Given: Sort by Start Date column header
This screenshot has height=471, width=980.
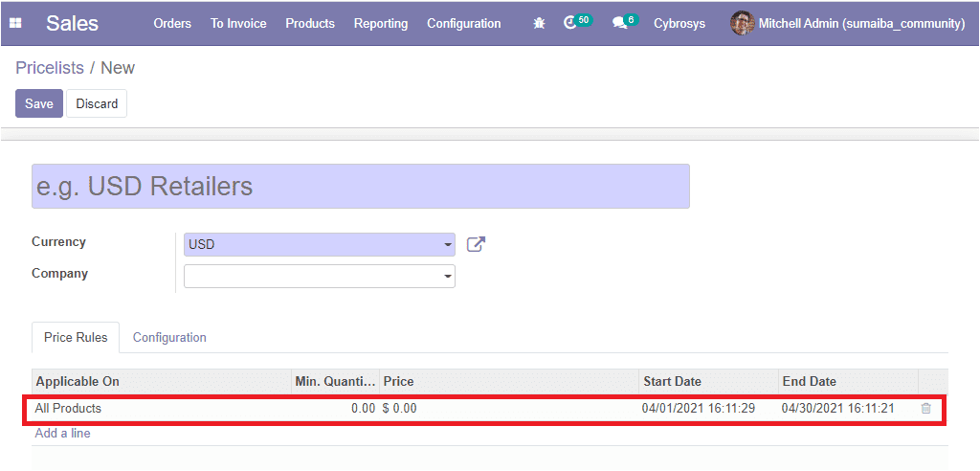Looking at the screenshot, I should pyautogui.click(x=709, y=382).
